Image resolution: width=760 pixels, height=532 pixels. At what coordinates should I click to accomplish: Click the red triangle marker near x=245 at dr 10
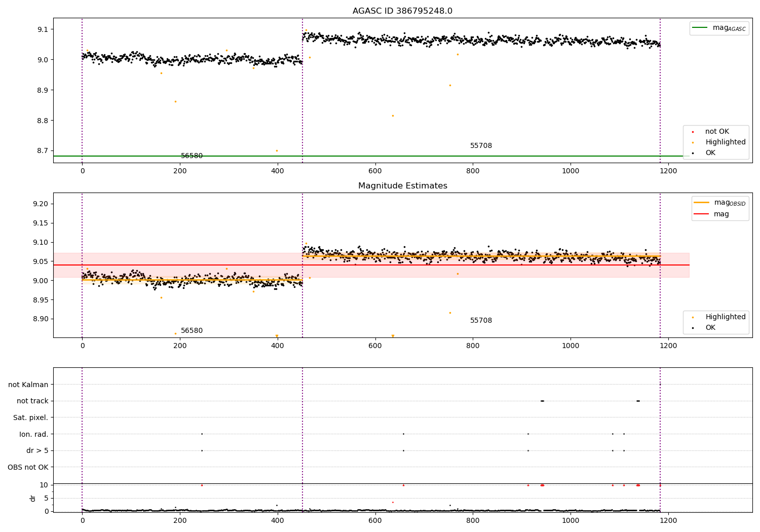click(x=202, y=485)
